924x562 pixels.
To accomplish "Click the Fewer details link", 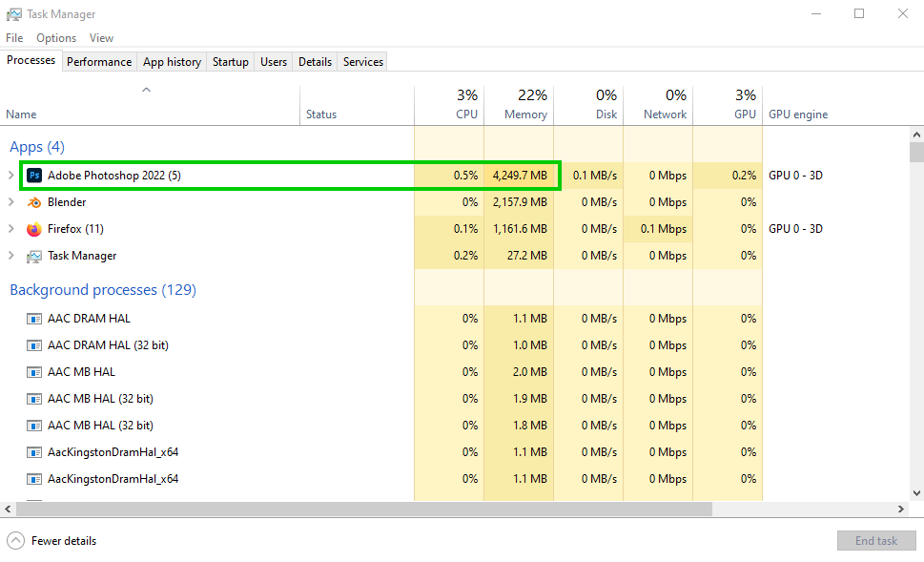I will (x=64, y=541).
